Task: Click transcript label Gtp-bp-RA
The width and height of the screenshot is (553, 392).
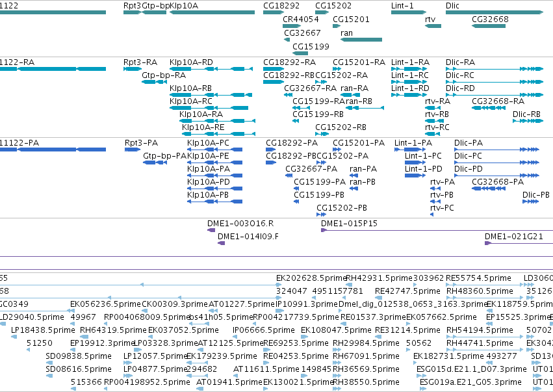Action: point(164,75)
